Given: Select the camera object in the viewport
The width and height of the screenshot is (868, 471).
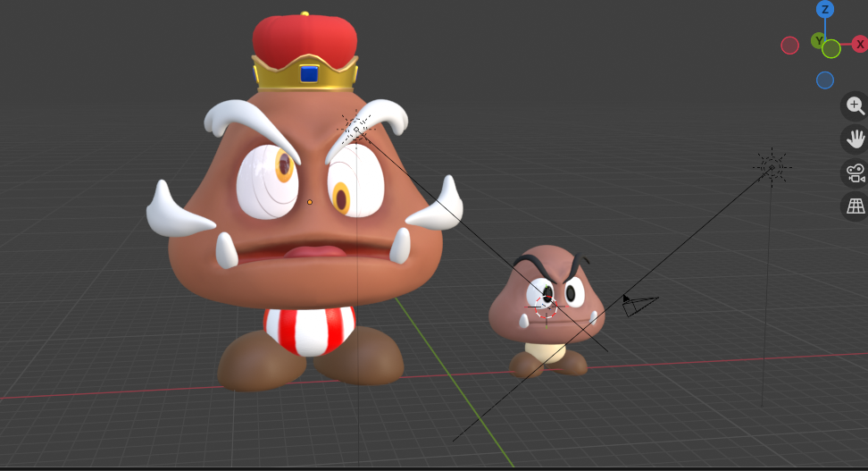Looking at the screenshot, I should [x=639, y=305].
